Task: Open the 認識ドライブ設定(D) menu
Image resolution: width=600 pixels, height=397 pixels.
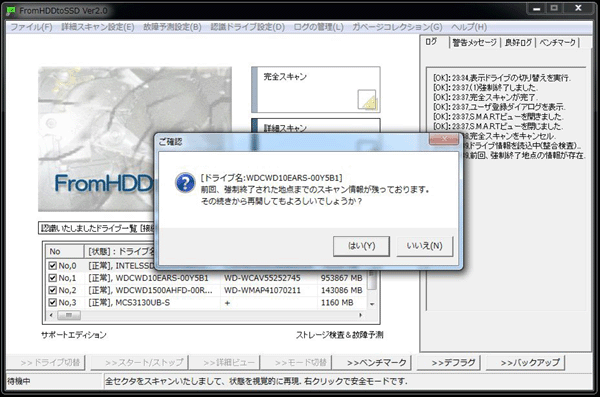Action: click(248, 27)
